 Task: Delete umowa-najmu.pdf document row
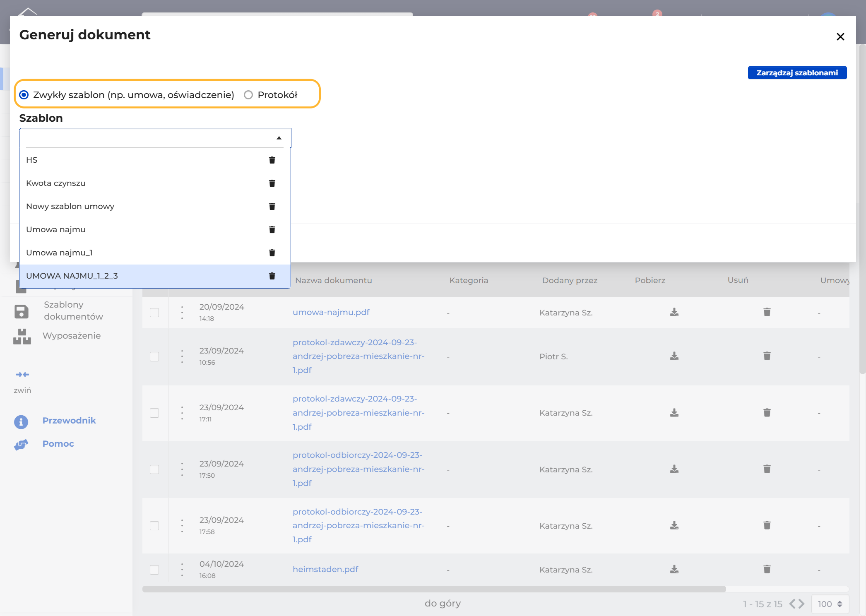[767, 312]
